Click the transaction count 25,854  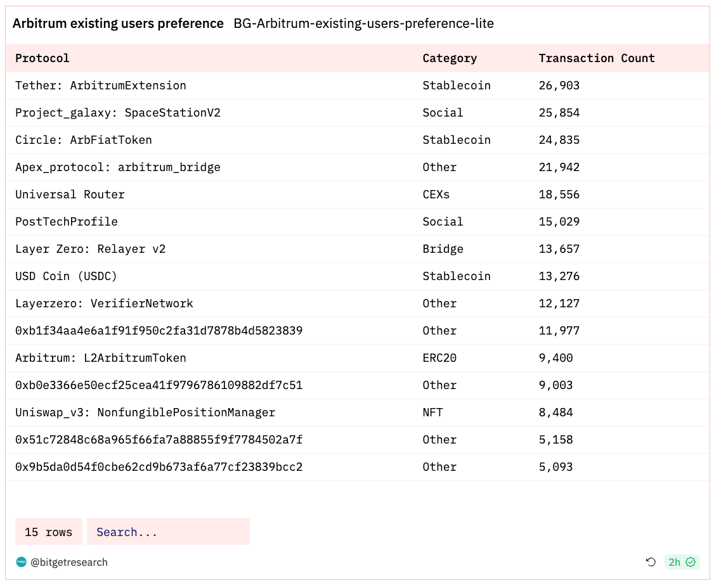(x=559, y=113)
